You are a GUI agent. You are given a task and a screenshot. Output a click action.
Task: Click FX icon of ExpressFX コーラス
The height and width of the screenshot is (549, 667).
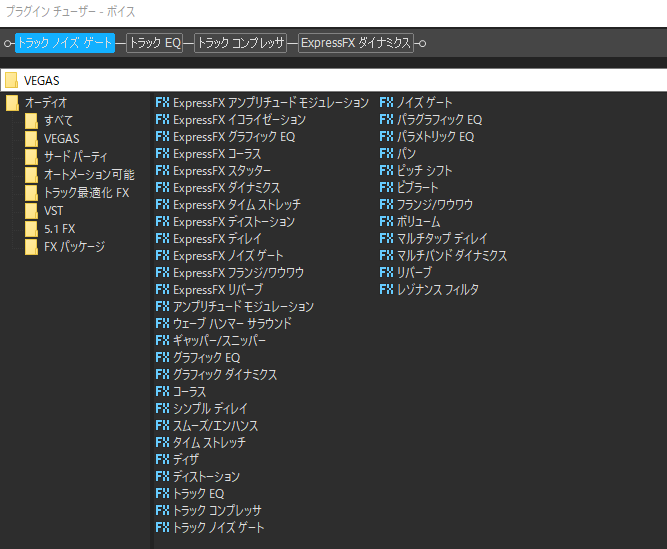click(x=162, y=154)
